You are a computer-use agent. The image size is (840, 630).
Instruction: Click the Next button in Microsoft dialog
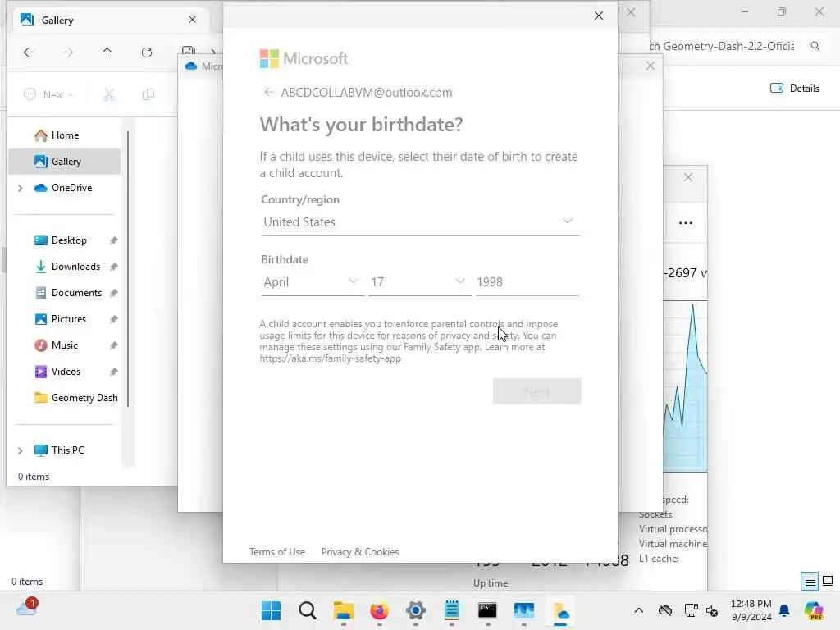click(x=536, y=391)
